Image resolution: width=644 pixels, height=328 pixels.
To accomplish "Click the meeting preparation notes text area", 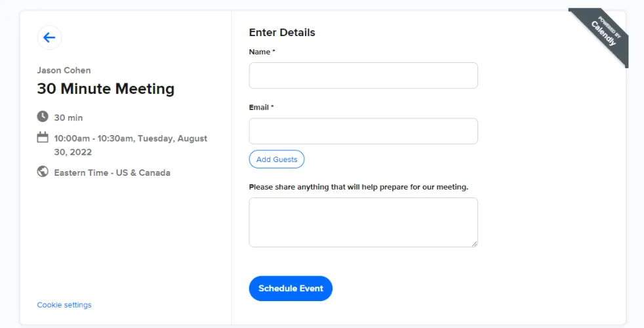I will (363, 222).
